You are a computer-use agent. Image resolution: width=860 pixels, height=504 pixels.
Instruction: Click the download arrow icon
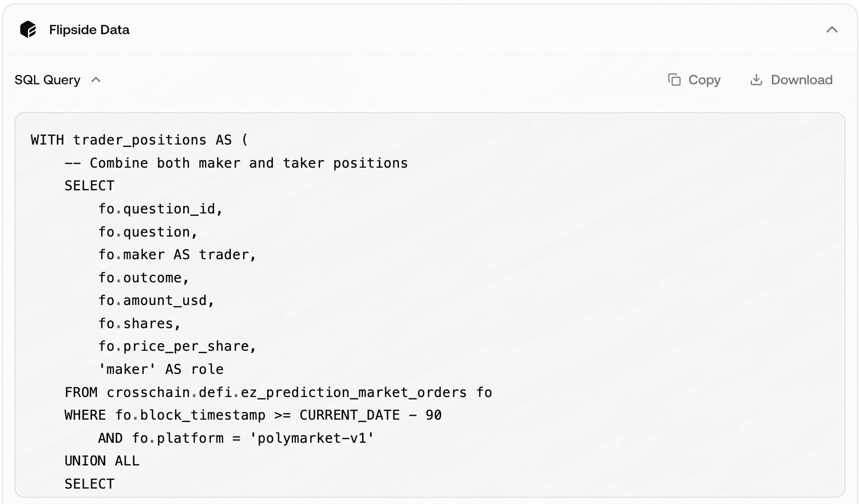click(756, 80)
